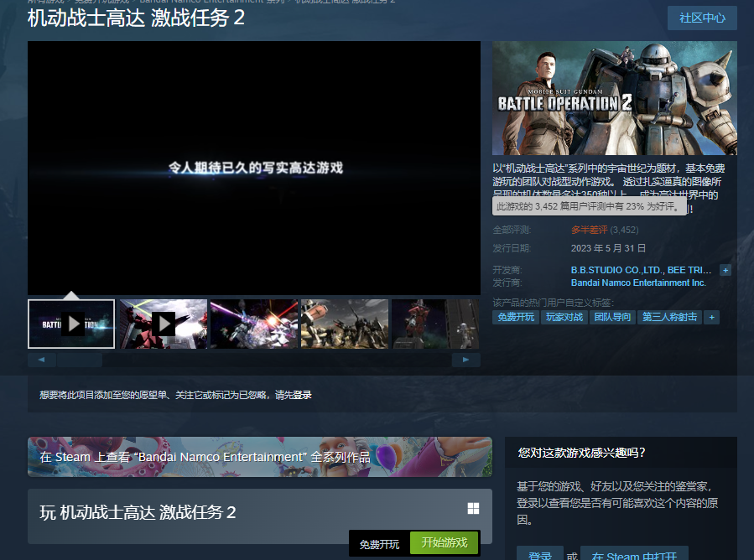Click the 玩 机动战士高达 激战任务 2 heading
This screenshot has height=560, width=754.
point(138,512)
